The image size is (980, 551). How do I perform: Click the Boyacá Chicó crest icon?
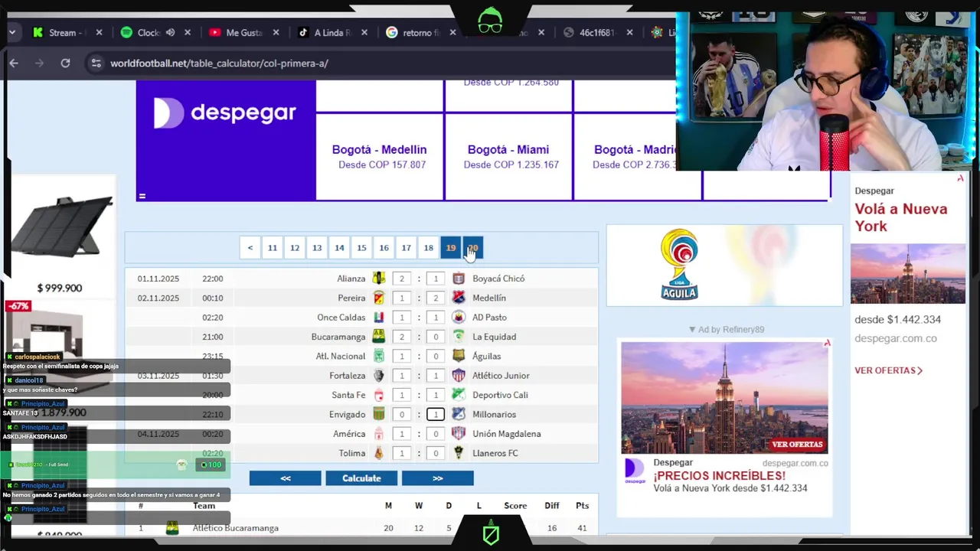(x=459, y=279)
